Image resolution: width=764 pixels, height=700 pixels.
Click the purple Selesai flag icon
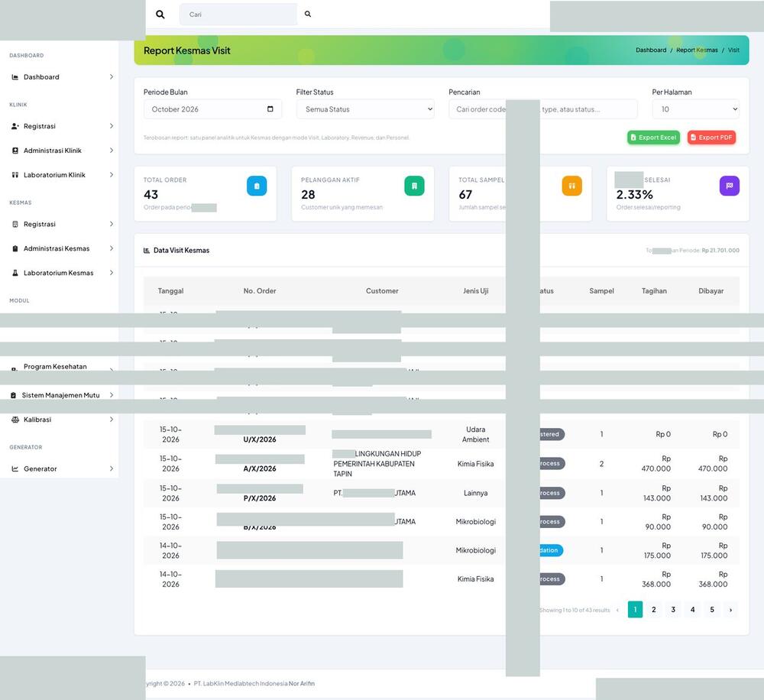point(730,186)
